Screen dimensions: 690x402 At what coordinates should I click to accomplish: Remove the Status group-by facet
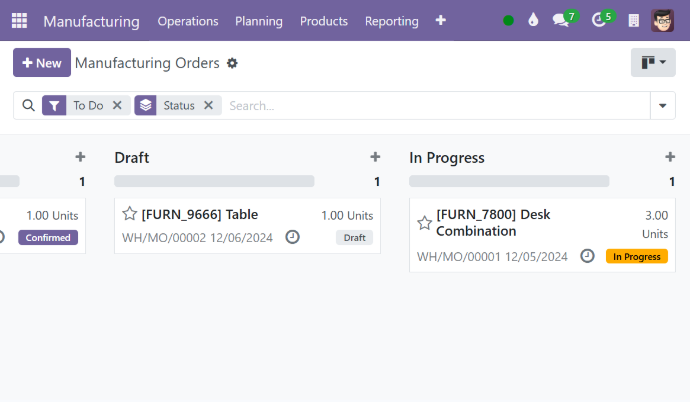[208, 105]
